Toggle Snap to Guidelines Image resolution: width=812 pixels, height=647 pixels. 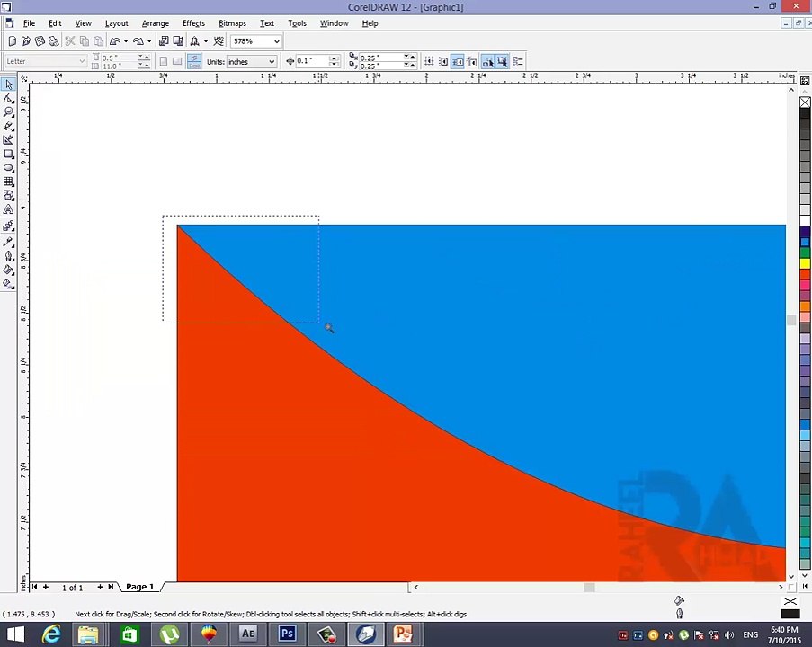coord(443,62)
